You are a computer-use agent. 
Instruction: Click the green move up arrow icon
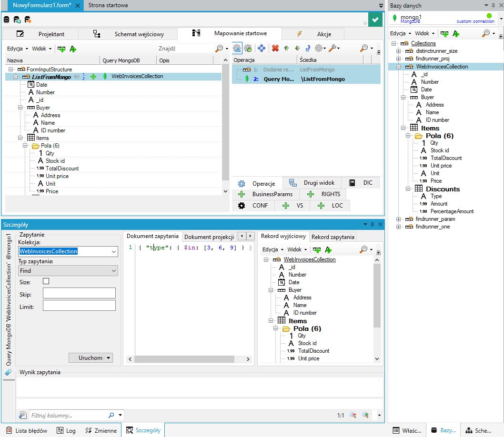286,48
